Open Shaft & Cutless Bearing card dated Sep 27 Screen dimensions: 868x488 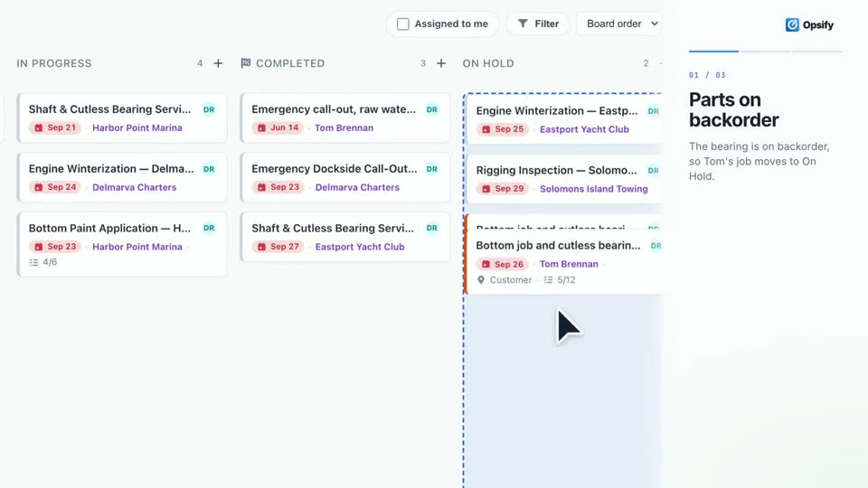tap(345, 237)
